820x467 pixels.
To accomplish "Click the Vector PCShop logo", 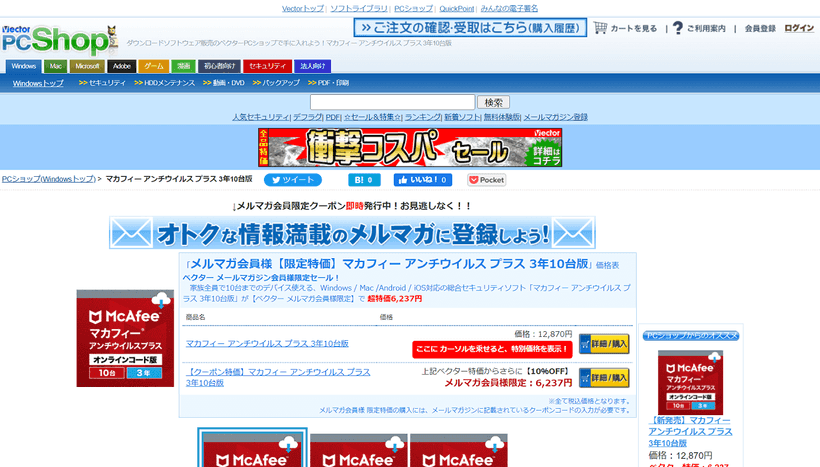I will [59, 40].
